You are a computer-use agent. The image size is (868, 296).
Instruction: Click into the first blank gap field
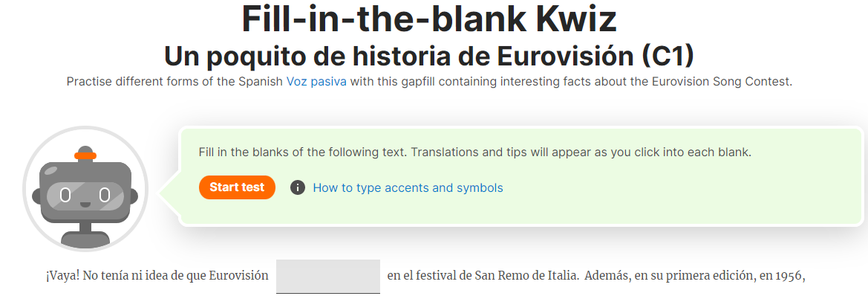click(327, 276)
